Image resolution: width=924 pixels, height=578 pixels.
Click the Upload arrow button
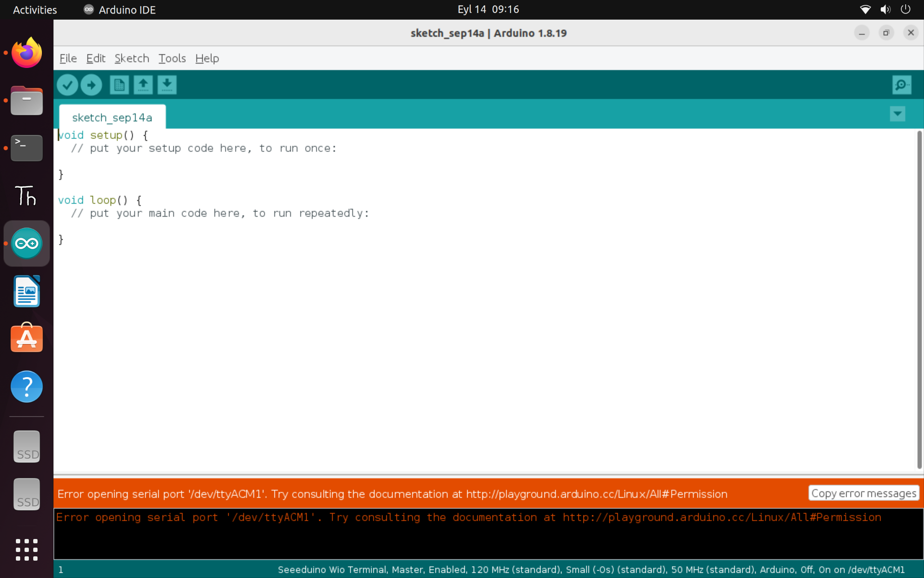[91, 85]
